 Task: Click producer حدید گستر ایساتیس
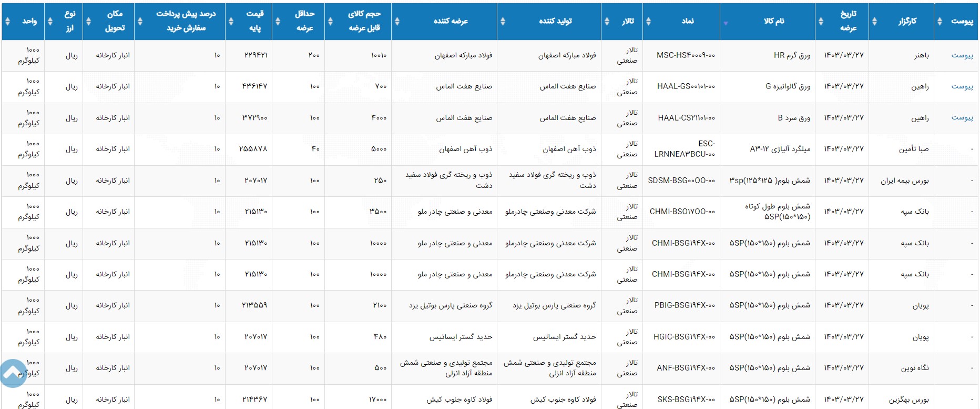coord(565,337)
